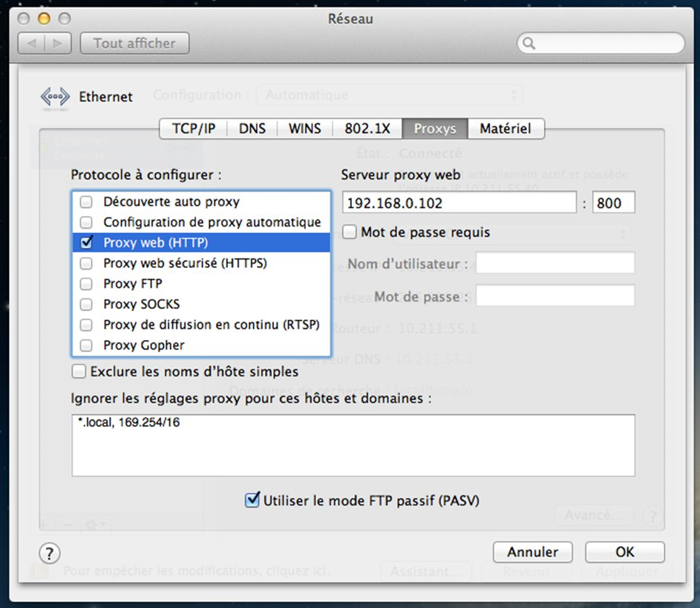Viewport: 700px width, 608px height.
Task: Select Proxy web sécurisé (HTTPS) row text
Action: pyautogui.click(x=185, y=264)
